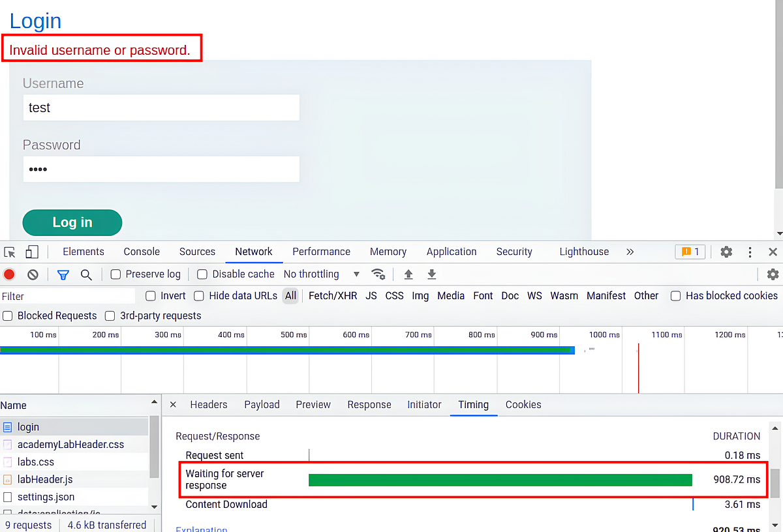
Task: Open the No throttling dropdown
Action: coord(320,274)
